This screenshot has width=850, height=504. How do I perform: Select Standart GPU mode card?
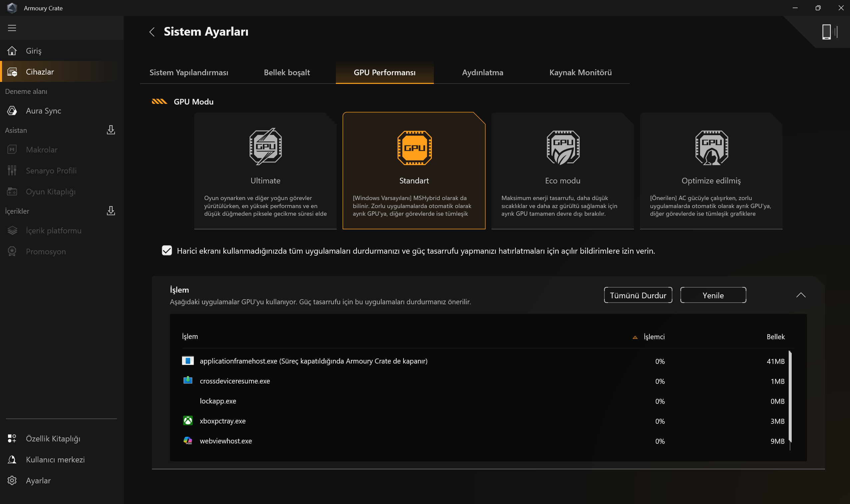(414, 171)
